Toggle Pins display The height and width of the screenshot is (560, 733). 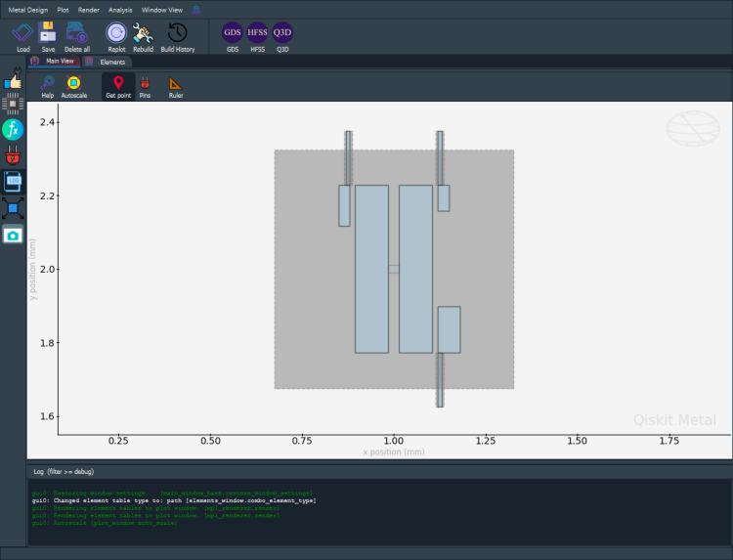click(145, 87)
